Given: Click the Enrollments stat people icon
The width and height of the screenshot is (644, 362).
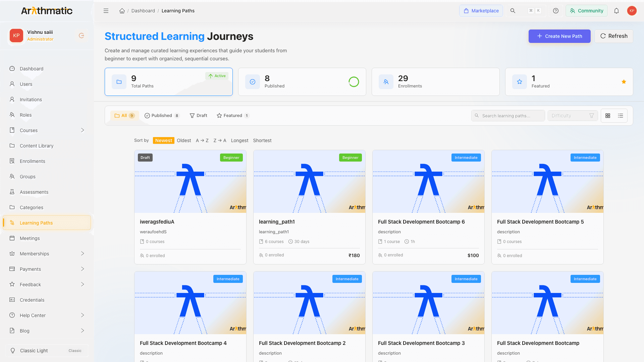Looking at the screenshot, I should click(x=386, y=82).
